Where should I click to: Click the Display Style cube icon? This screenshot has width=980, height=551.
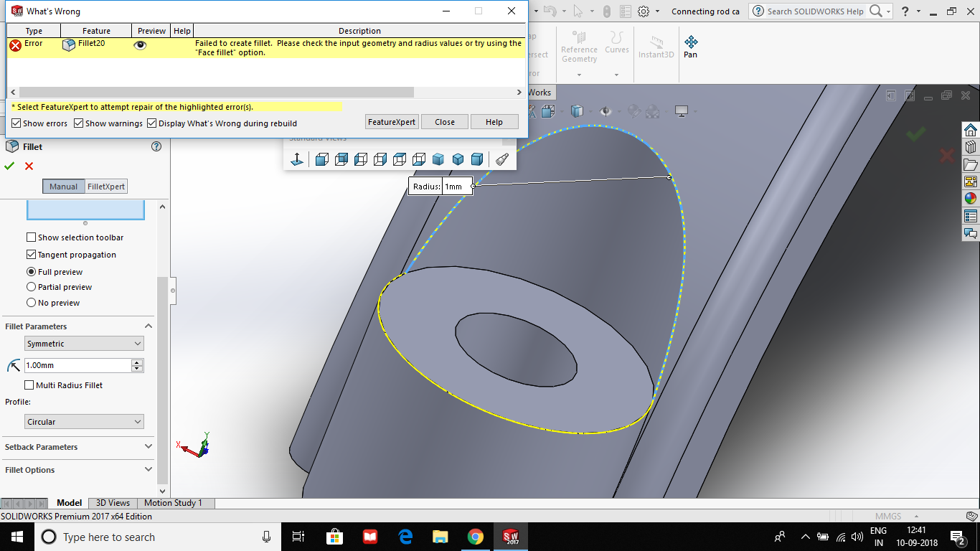coord(575,110)
